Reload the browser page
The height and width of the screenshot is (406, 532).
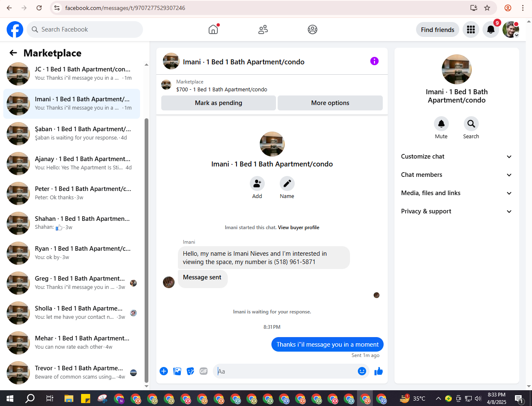click(x=39, y=8)
